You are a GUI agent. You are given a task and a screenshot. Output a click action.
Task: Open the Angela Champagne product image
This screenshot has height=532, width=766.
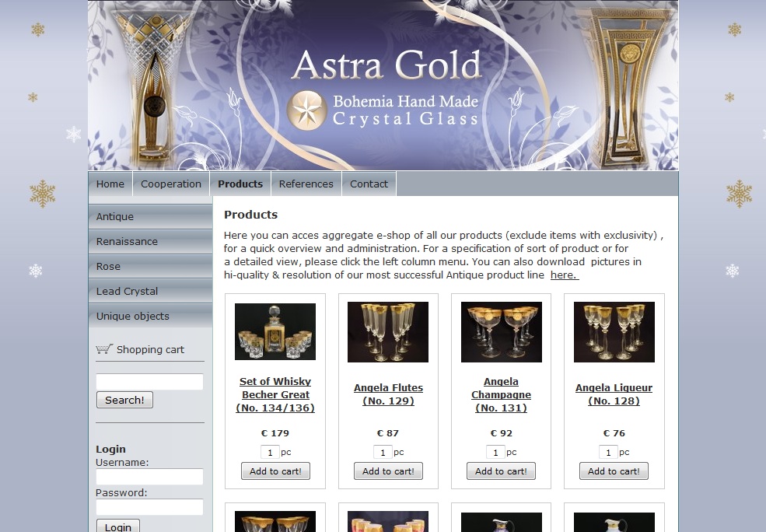click(502, 331)
